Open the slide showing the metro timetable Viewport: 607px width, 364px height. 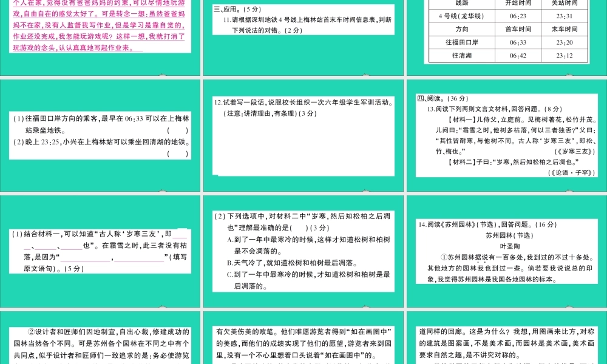point(507,38)
